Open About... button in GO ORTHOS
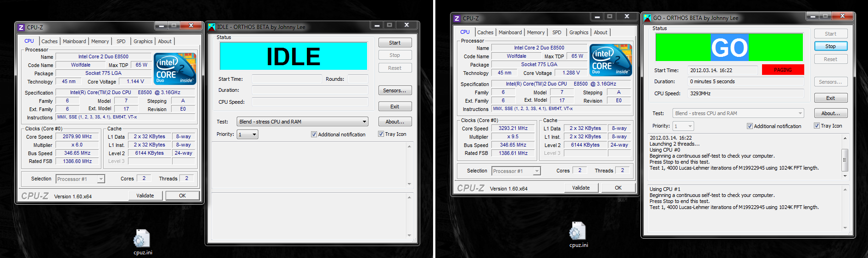The height and width of the screenshot is (258, 868). [x=831, y=113]
